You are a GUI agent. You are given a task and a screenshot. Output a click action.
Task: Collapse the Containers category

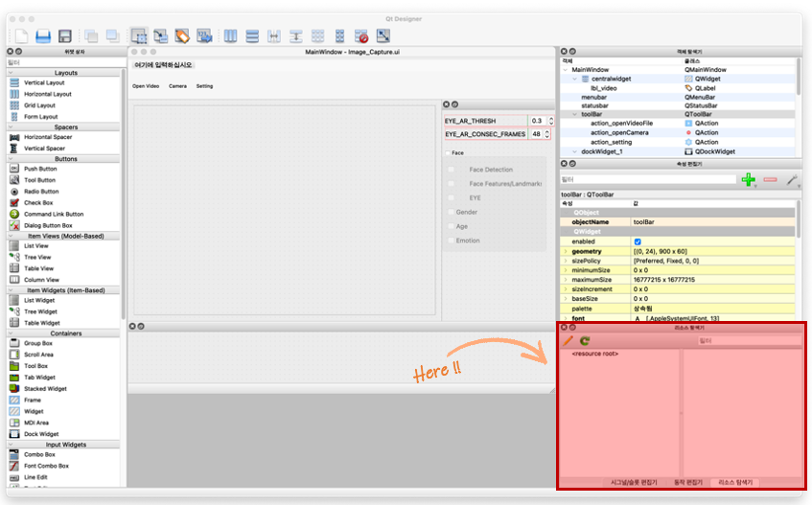[x=11, y=333]
